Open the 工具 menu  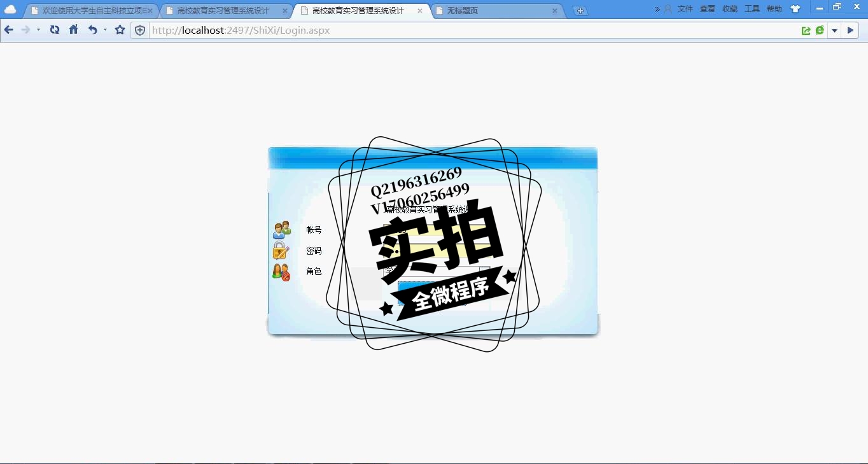pos(752,9)
